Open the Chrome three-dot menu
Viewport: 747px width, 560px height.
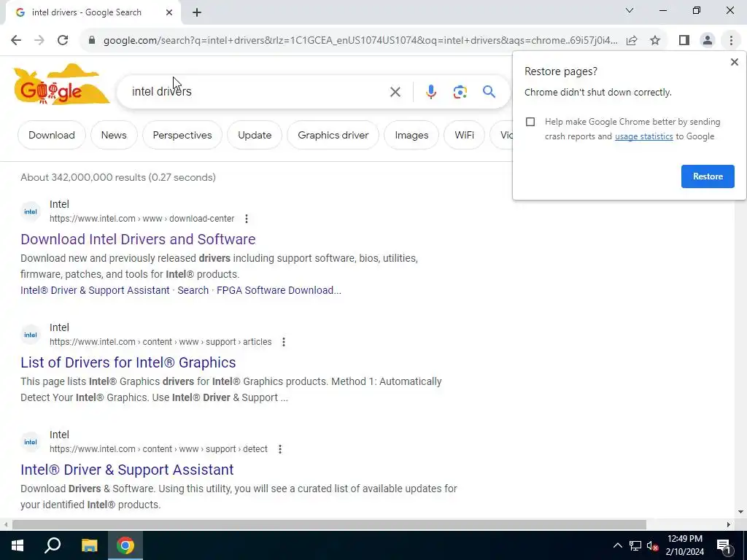(731, 41)
